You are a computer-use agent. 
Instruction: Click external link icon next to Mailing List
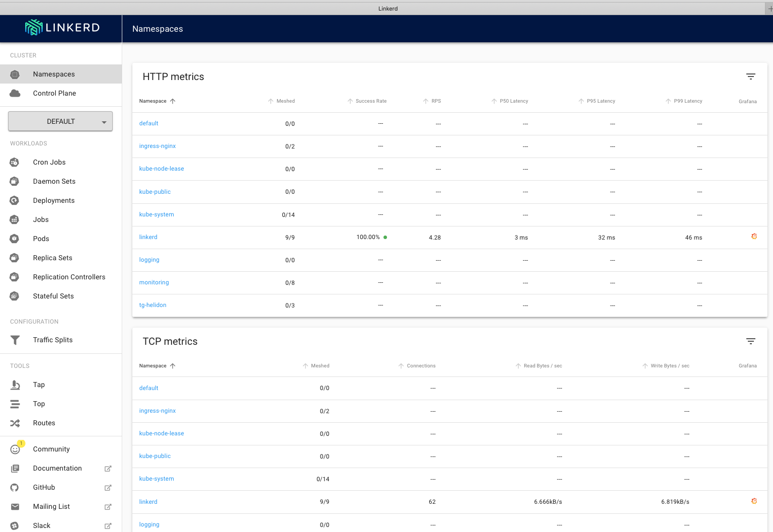(108, 507)
